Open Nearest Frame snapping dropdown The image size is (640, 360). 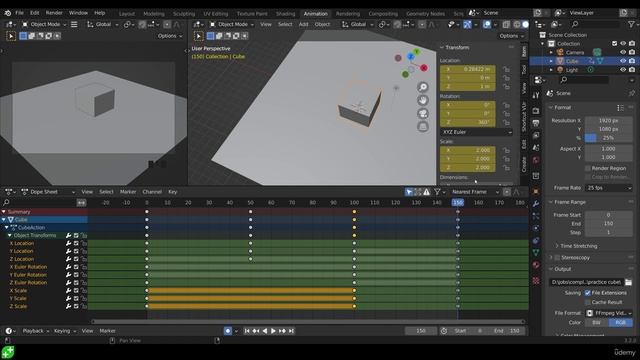coord(475,192)
